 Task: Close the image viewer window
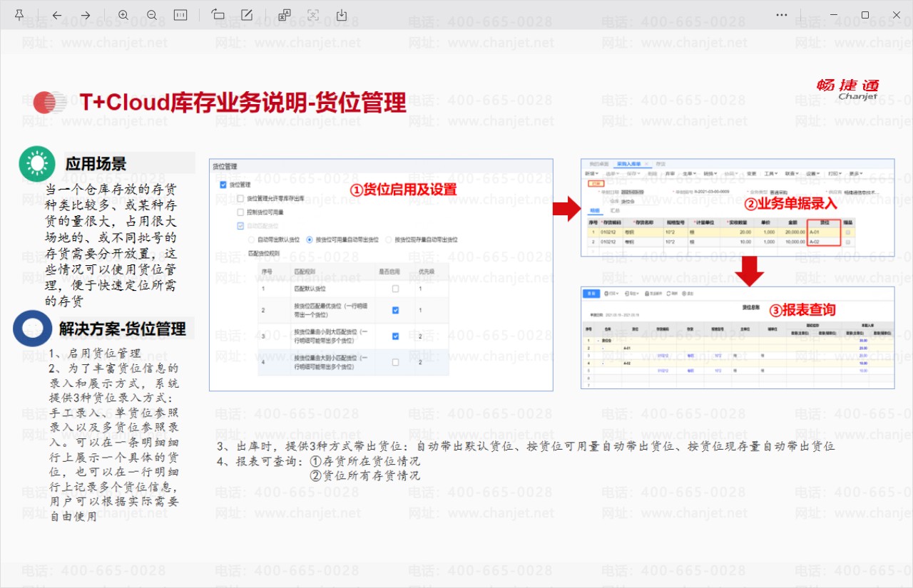click(897, 15)
